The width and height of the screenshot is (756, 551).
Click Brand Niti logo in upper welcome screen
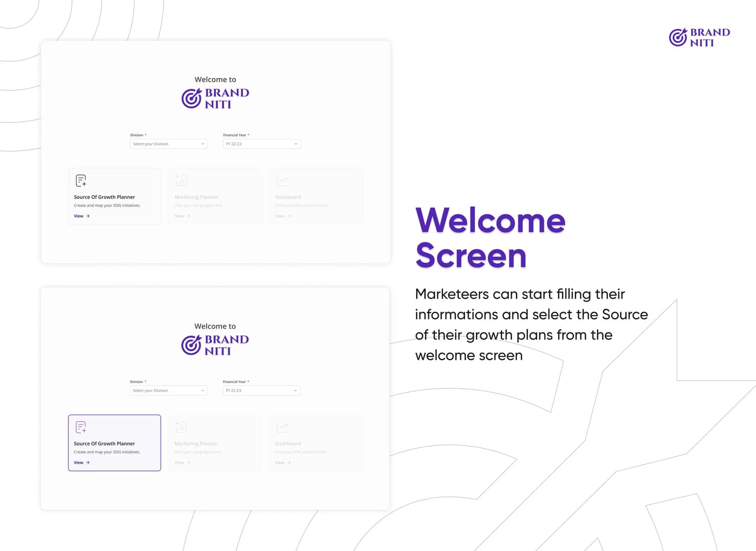(x=215, y=98)
